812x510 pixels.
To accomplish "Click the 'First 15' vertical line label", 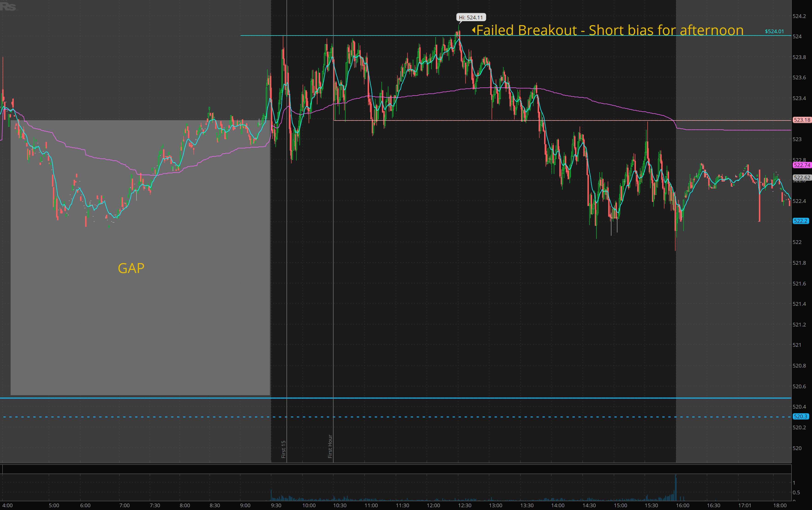I will tap(283, 449).
